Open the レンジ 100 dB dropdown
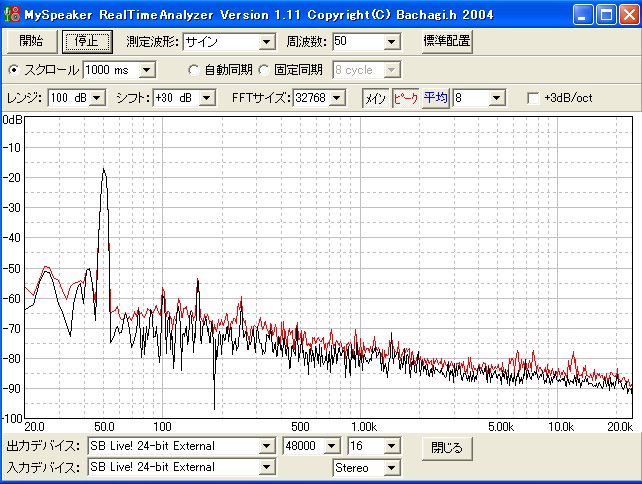This screenshot has width=642, height=484. (x=97, y=98)
